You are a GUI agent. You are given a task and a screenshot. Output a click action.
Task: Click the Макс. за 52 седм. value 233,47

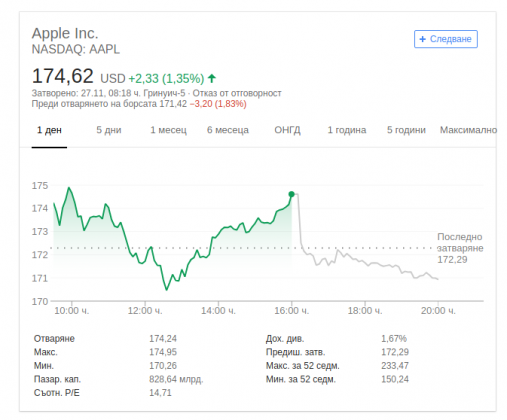[395, 366]
